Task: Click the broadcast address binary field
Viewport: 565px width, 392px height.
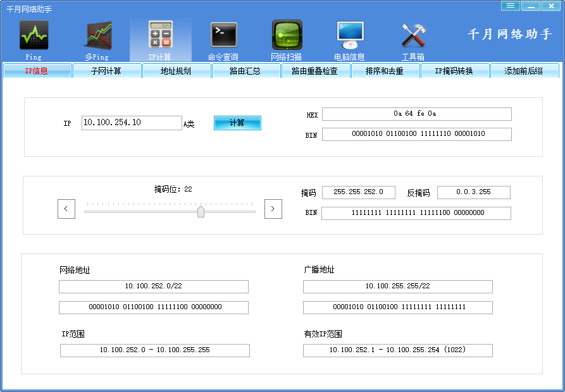Action: point(398,307)
